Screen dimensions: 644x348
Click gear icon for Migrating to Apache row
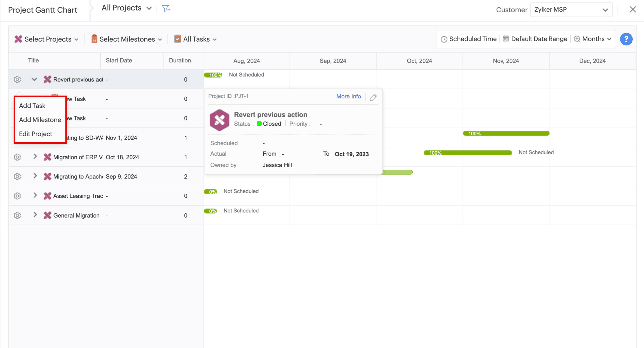17,177
